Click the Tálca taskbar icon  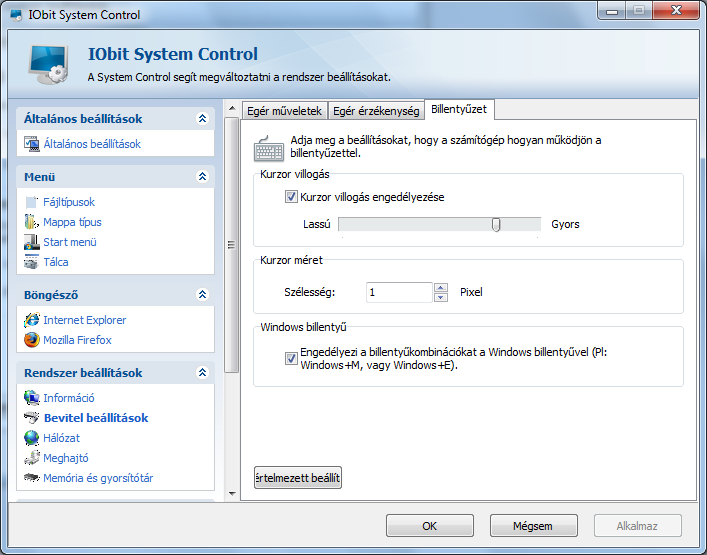(32, 262)
